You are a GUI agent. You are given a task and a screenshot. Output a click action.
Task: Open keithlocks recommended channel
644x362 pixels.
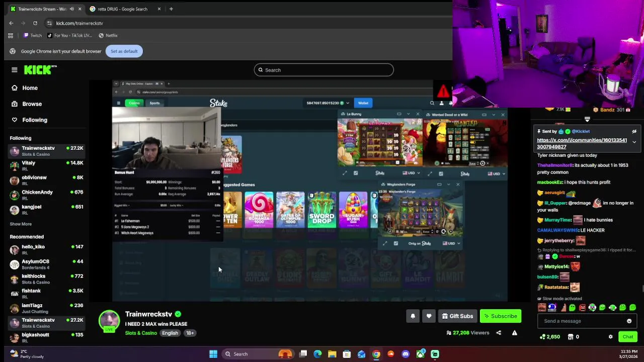click(46, 279)
